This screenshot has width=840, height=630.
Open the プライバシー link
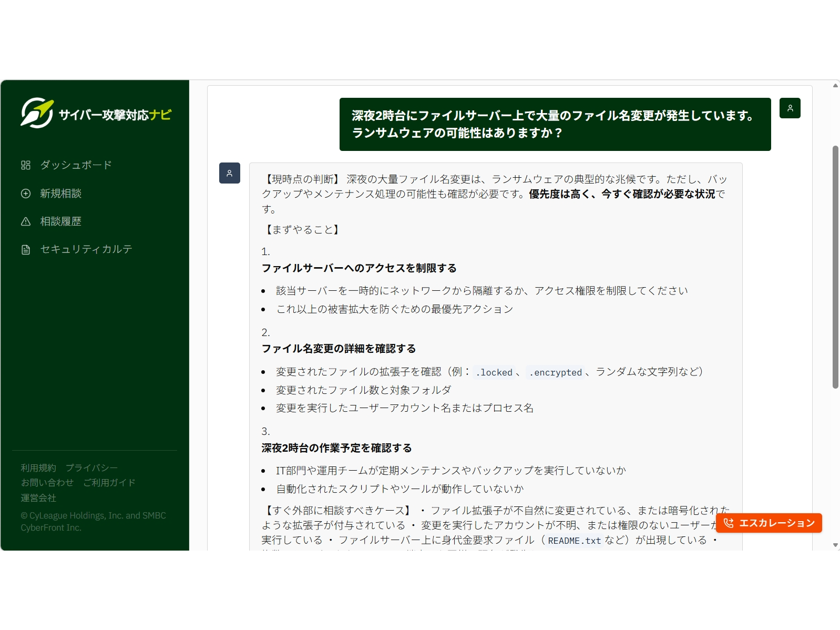pos(91,468)
